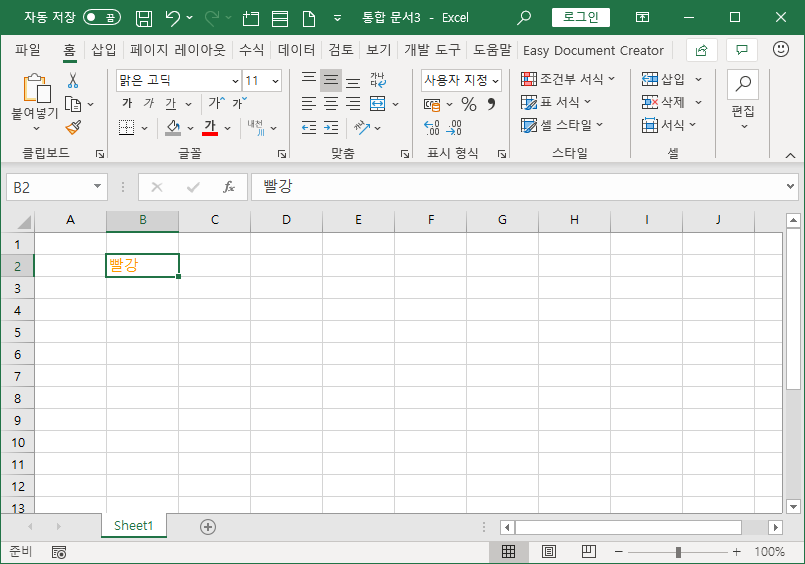Click the text orientation icon

(x=362, y=127)
